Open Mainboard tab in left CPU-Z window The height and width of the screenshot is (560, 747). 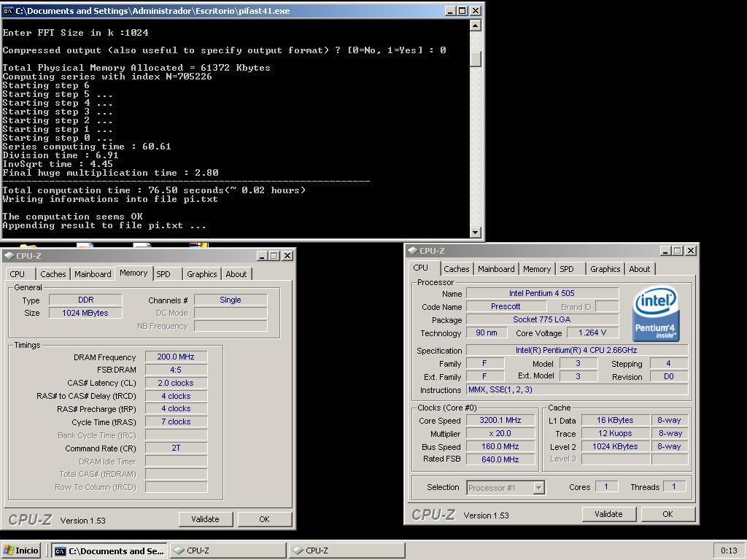pyautogui.click(x=93, y=274)
